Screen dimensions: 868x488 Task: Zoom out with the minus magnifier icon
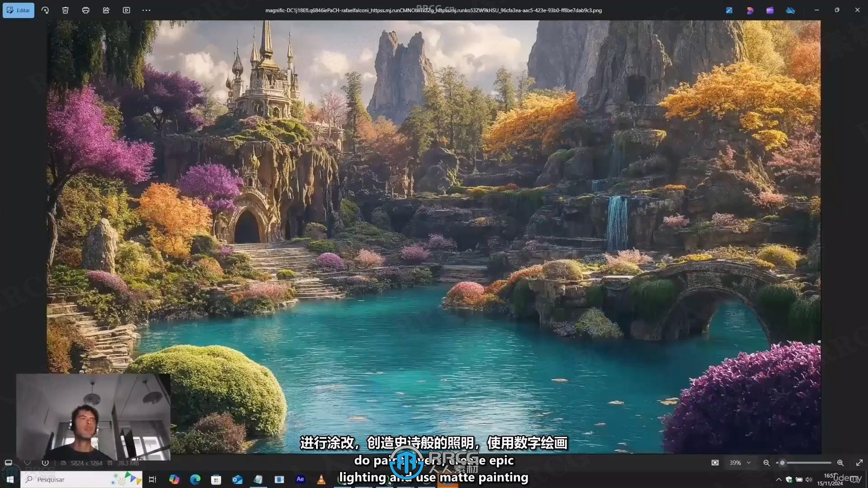pyautogui.click(x=766, y=463)
